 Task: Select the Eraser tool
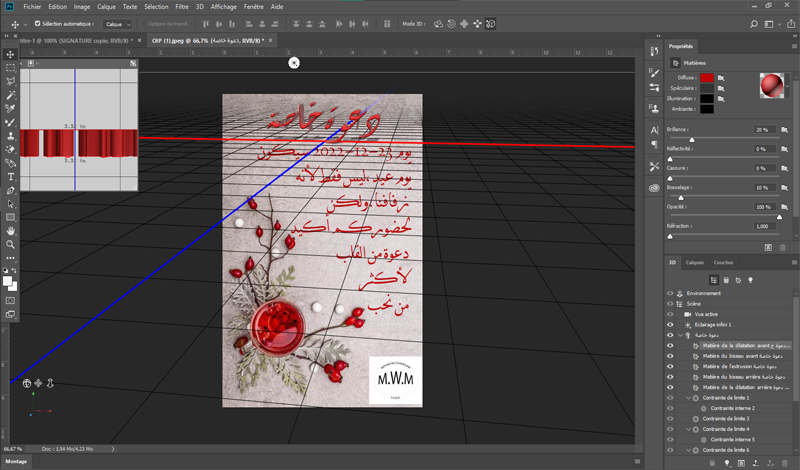[x=10, y=150]
